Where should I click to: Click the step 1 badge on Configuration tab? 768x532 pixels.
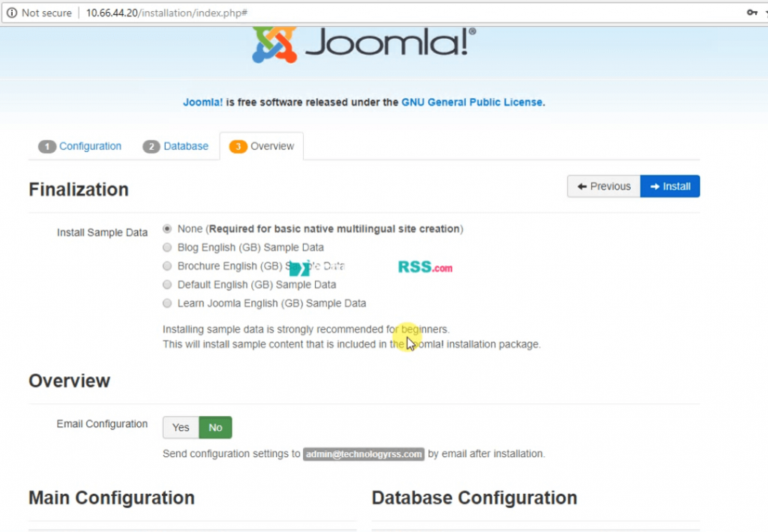[47, 146]
